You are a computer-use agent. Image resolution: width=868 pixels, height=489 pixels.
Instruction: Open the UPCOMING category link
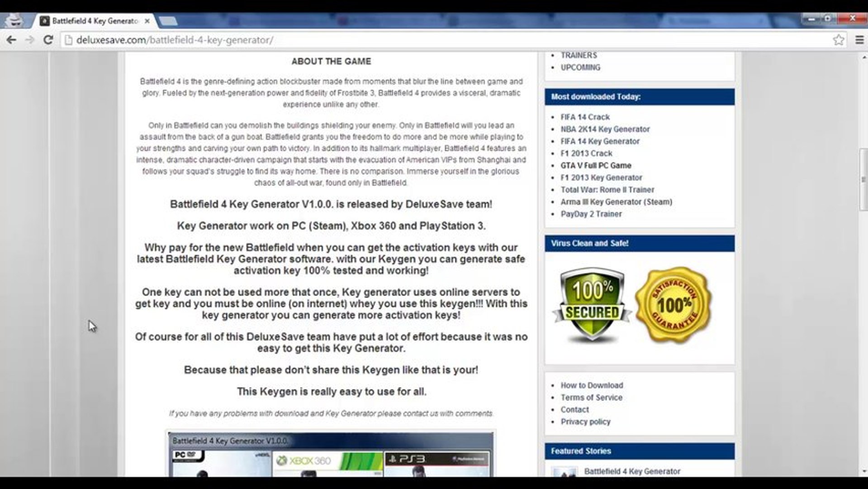click(580, 67)
